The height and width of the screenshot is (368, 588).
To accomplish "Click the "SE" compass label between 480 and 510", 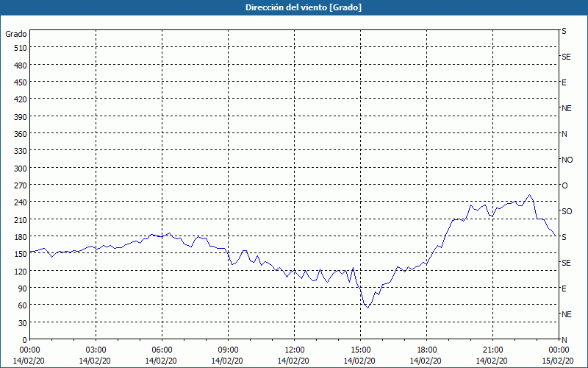I will pyautogui.click(x=566, y=57).
